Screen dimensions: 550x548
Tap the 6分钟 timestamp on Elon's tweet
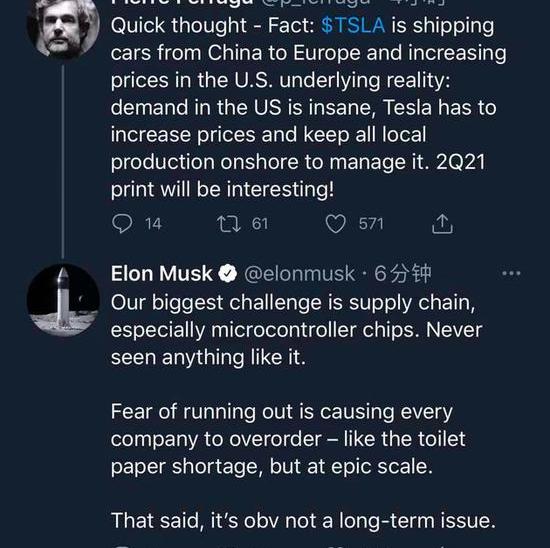click(403, 274)
